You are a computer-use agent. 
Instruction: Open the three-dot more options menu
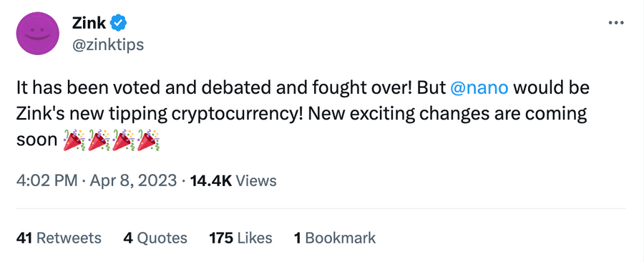click(616, 23)
